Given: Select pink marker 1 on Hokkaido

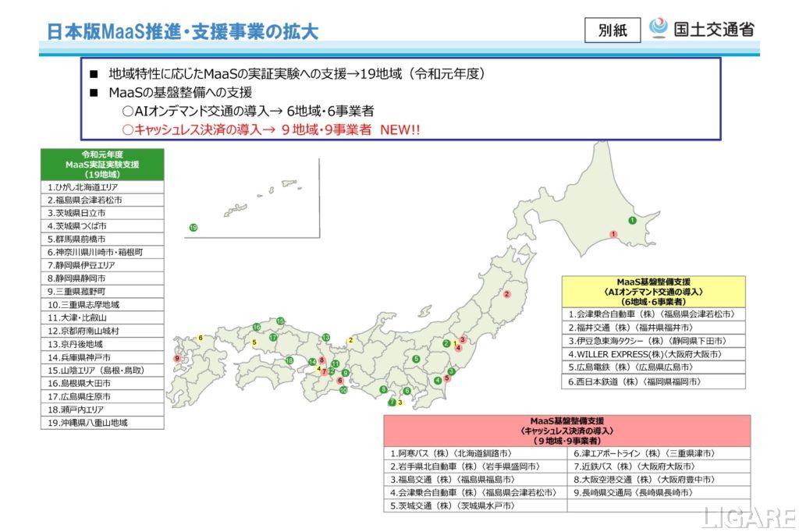Looking at the screenshot, I should pyautogui.click(x=614, y=234).
